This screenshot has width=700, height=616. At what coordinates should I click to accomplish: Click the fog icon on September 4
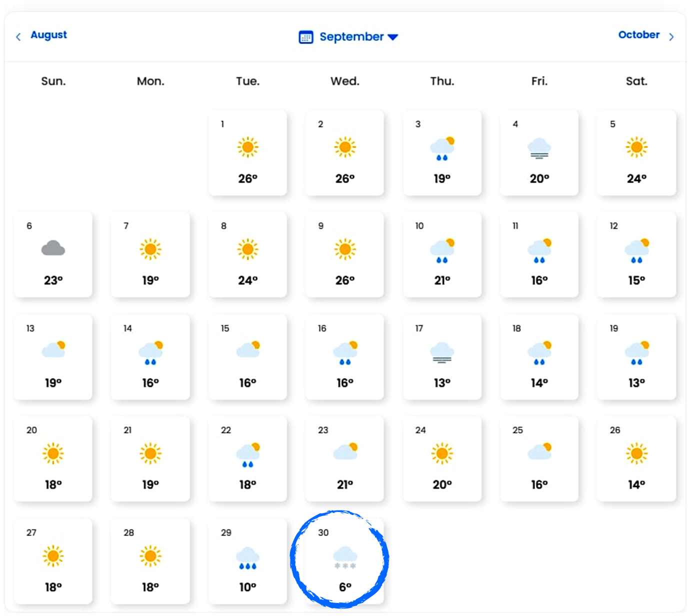pos(539,148)
